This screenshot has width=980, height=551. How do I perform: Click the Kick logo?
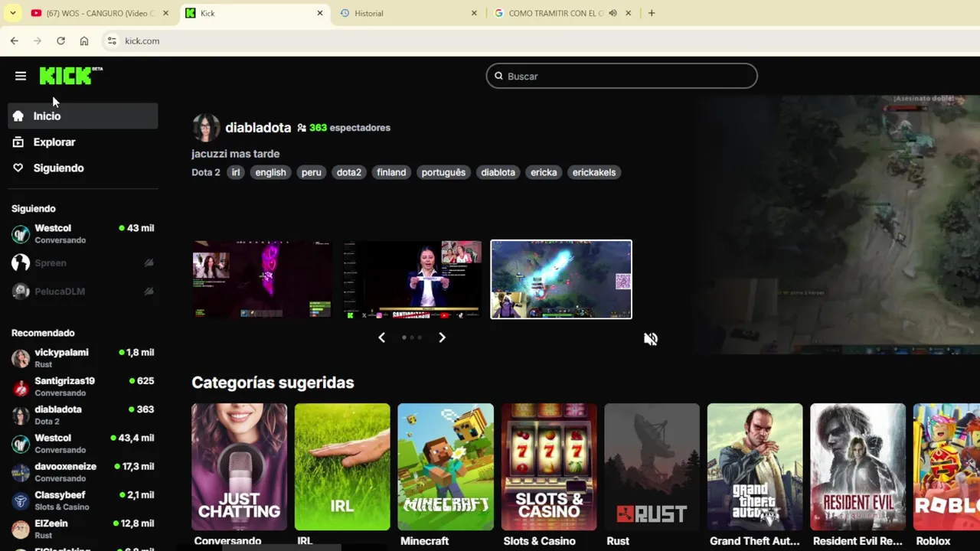pos(70,75)
